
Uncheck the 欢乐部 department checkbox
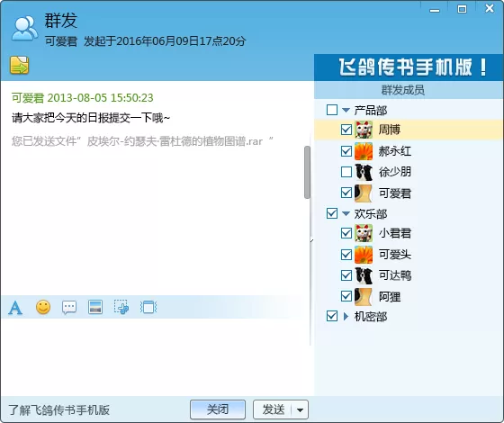pos(332,213)
